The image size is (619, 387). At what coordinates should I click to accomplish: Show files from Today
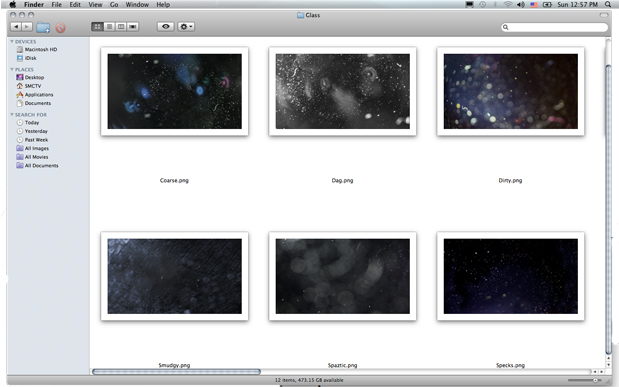click(28, 123)
